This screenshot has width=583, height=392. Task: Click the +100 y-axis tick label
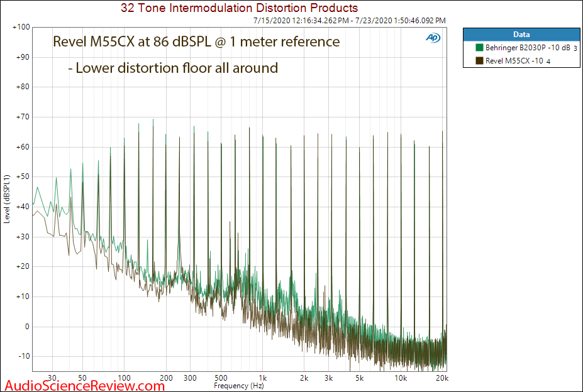[21, 27]
